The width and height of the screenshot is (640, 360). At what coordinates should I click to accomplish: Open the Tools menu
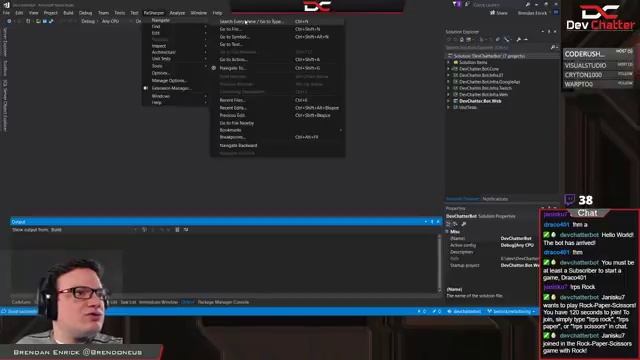pos(120,13)
